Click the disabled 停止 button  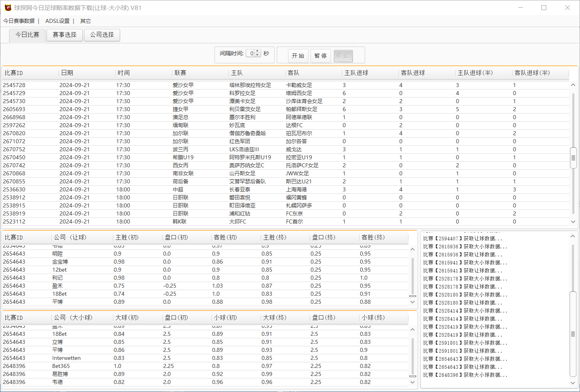[x=343, y=56]
